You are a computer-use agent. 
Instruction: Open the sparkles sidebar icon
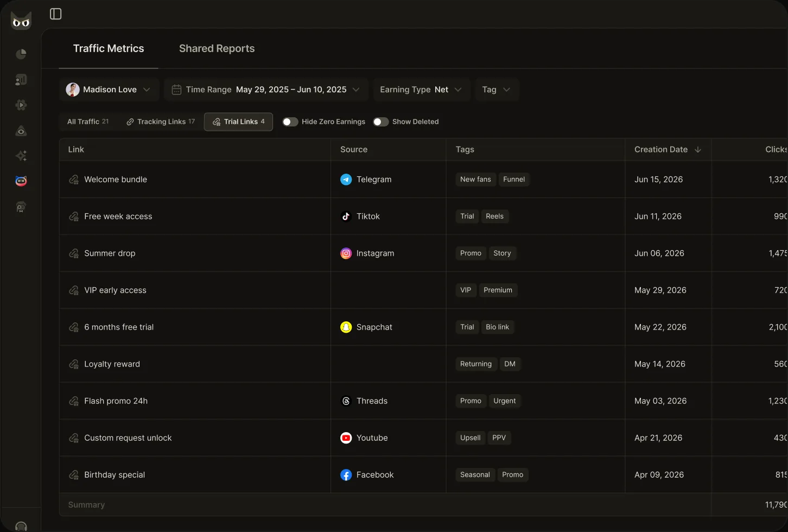coord(21,156)
